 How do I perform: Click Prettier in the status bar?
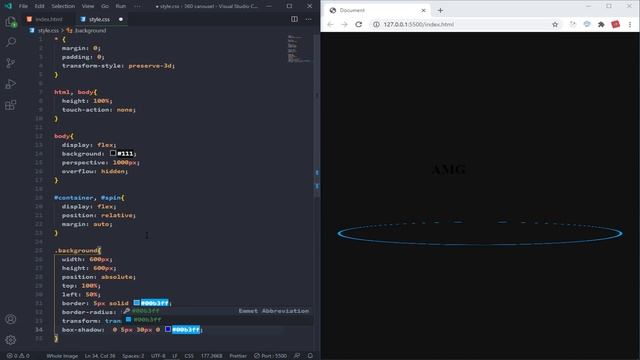238,356
